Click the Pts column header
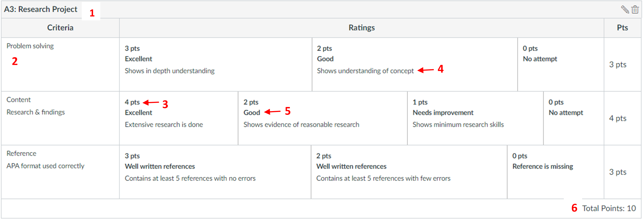This screenshot has height=220, width=644. pos(622,28)
